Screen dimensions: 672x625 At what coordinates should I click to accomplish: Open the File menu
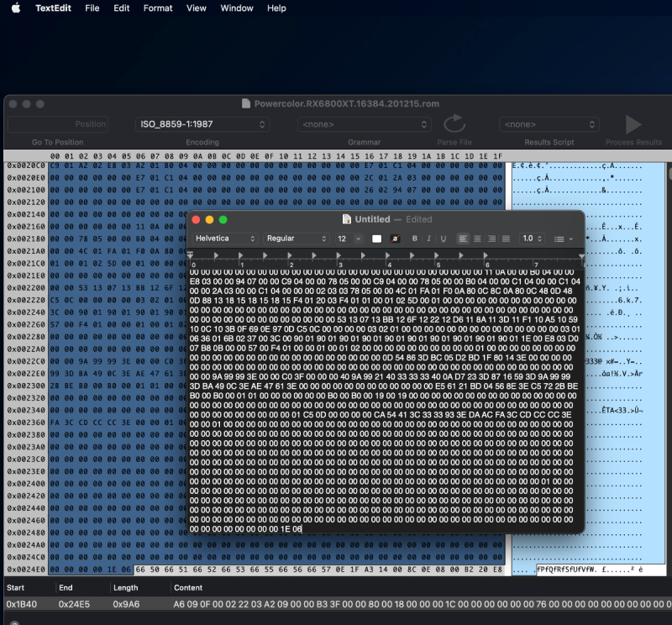[92, 8]
